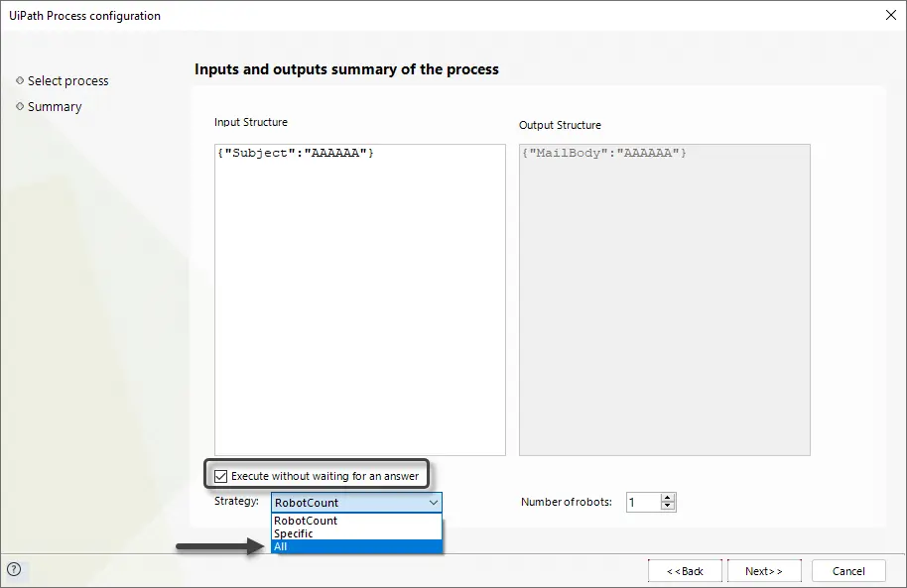The height and width of the screenshot is (588, 907).
Task: Click the Number of robots label
Action: click(x=567, y=502)
